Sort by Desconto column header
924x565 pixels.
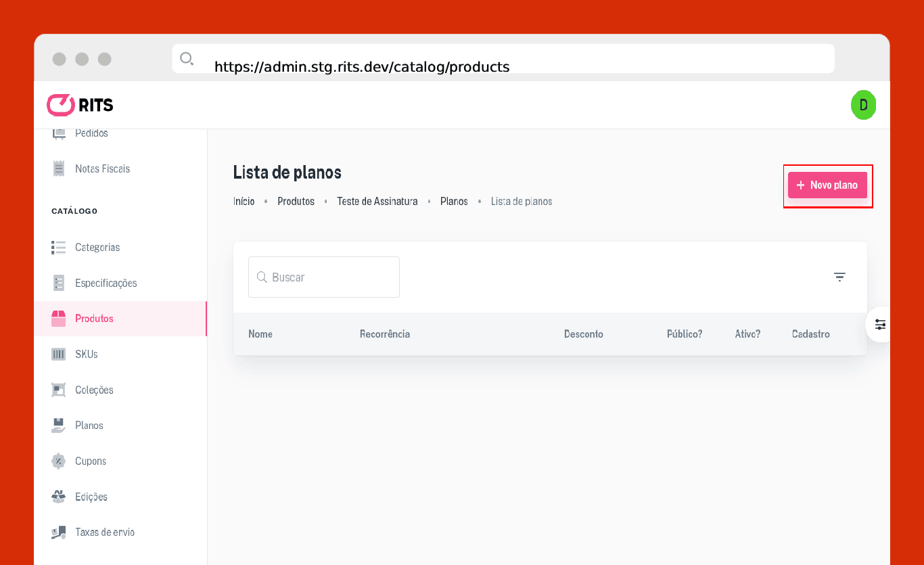coord(584,334)
